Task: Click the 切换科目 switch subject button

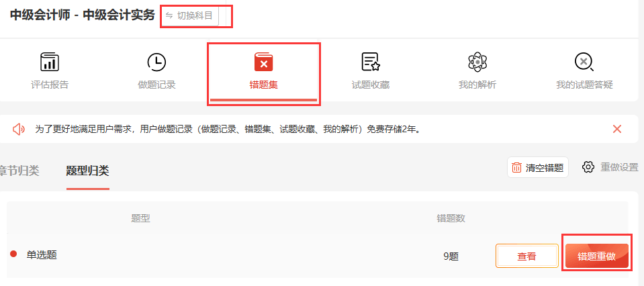Action: coord(189,16)
